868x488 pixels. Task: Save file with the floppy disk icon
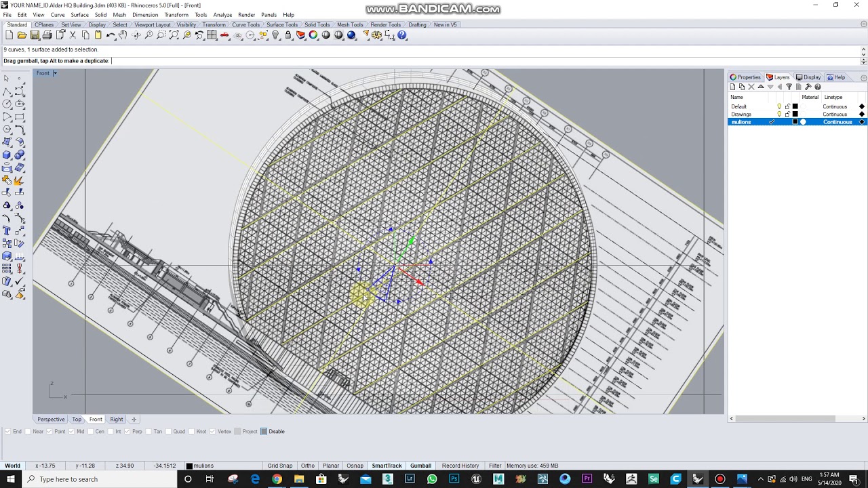tap(34, 35)
